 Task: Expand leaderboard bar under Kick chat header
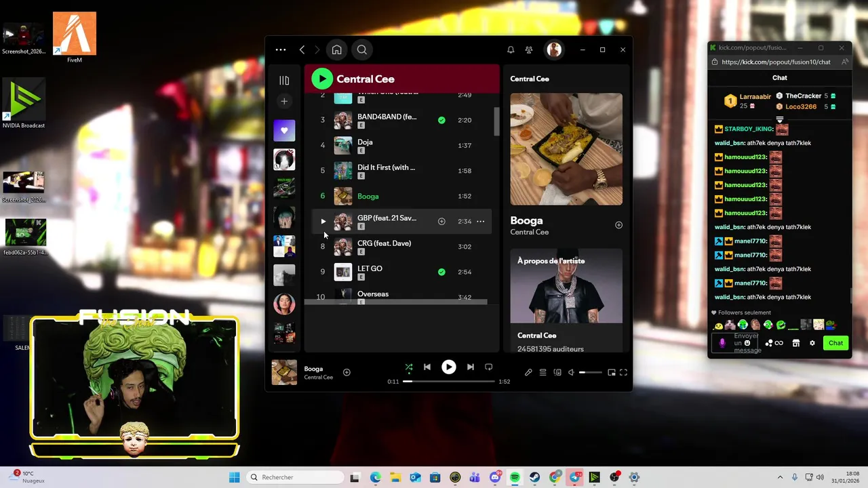pyautogui.click(x=780, y=119)
